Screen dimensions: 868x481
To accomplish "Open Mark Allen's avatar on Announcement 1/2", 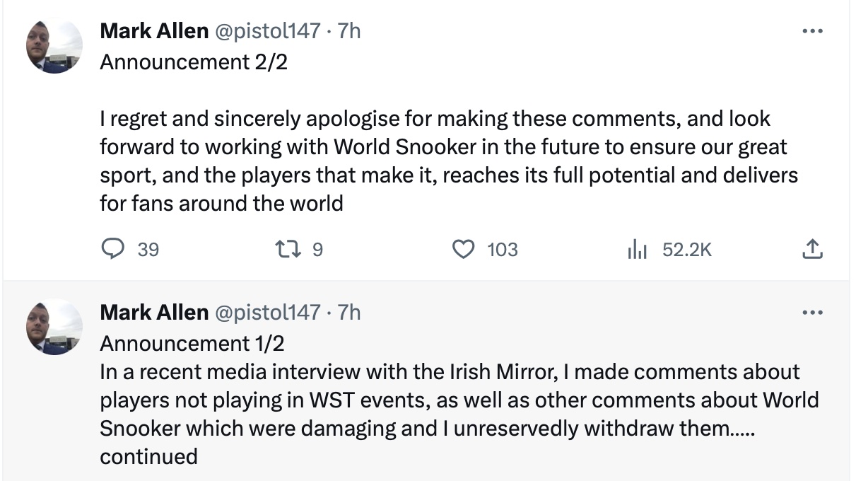I will pos(54,327).
